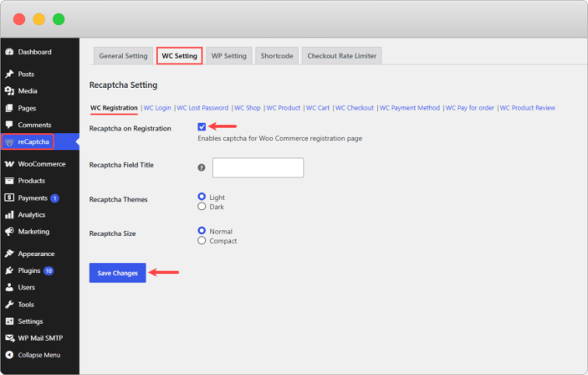Open Analytics via its bar chart icon
This screenshot has height=375, width=588.
click(x=9, y=215)
